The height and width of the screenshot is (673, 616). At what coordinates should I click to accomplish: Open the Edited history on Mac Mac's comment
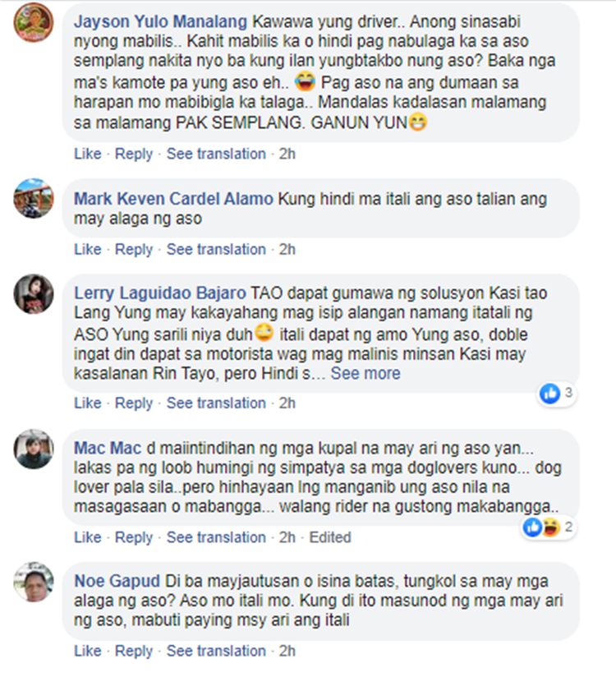[x=330, y=537]
